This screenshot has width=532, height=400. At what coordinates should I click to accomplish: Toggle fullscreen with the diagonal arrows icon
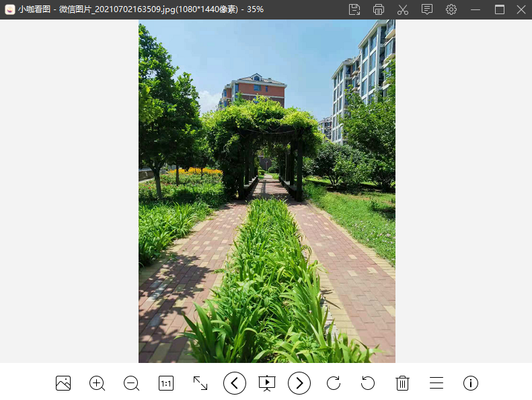pos(200,383)
